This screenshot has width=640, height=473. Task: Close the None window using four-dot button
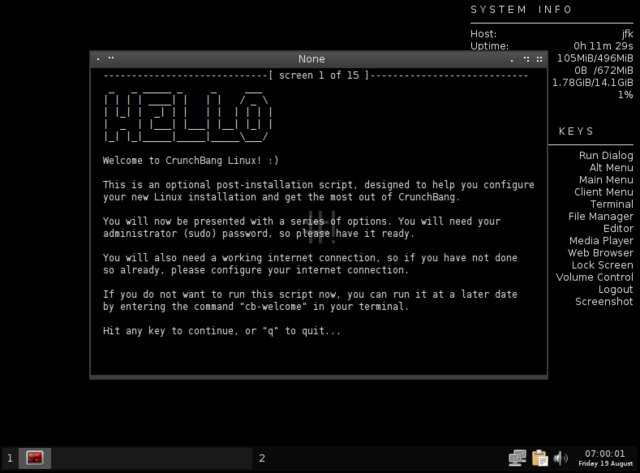pyautogui.click(x=539, y=59)
